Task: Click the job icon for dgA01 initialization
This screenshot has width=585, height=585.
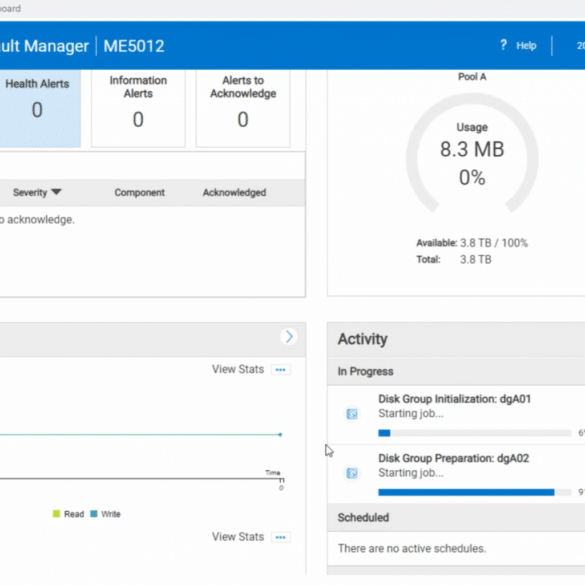Action: tap(352, 414)
